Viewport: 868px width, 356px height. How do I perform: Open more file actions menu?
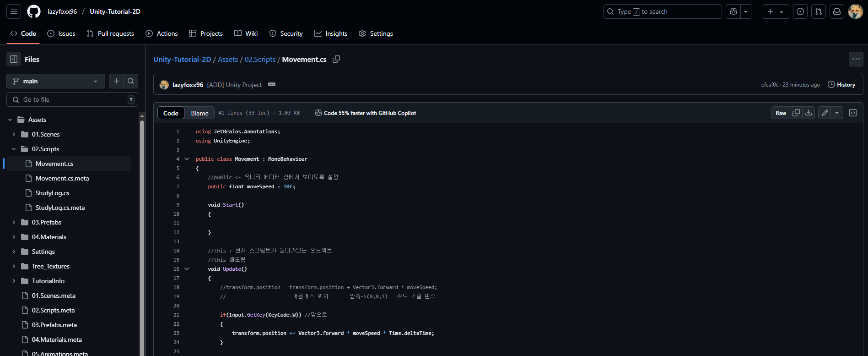point(856,59)
